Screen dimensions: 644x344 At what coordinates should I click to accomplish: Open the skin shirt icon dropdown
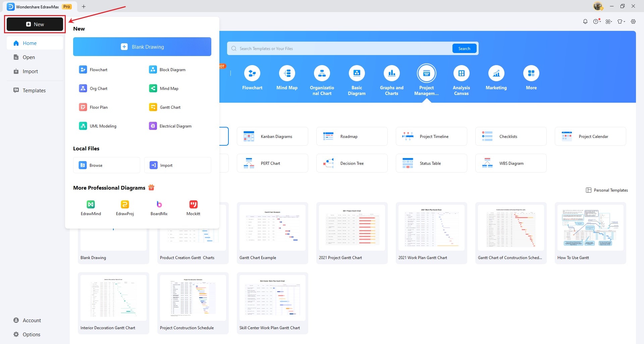click(x=621, y=21)
